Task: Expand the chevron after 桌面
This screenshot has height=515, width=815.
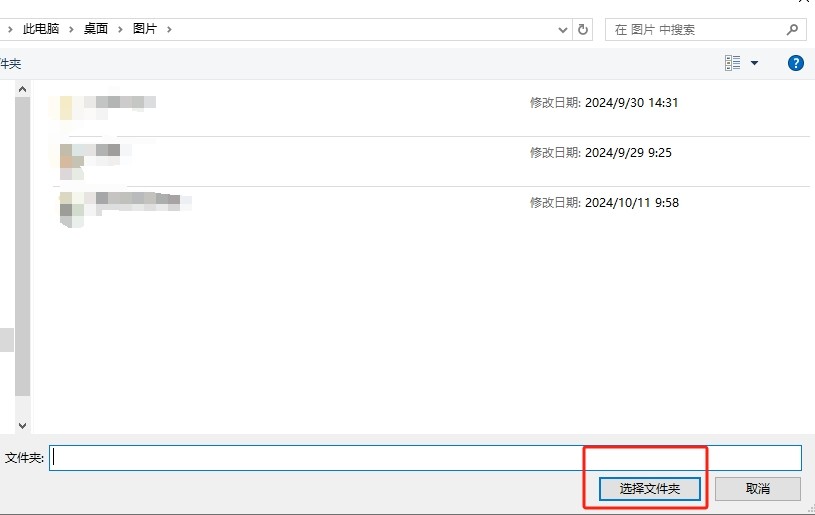Action: point(119,29)
